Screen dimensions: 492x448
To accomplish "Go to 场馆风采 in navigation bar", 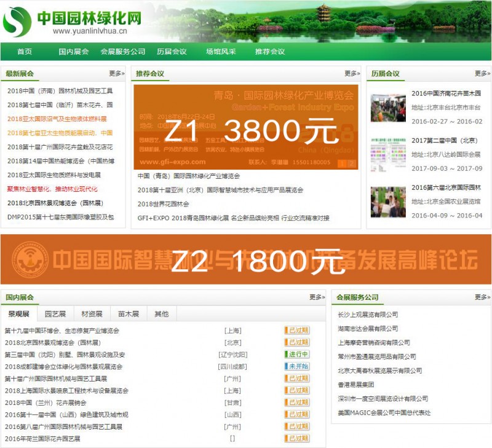I will (x=221, y=52).
